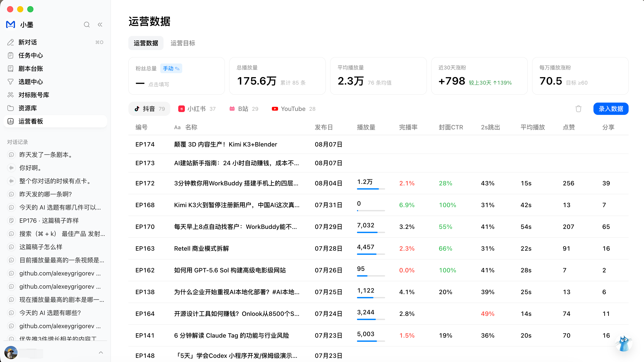Open voice chat '整个你对话的时候有点卡。'
644x362 pixels.
coord(55,181)
